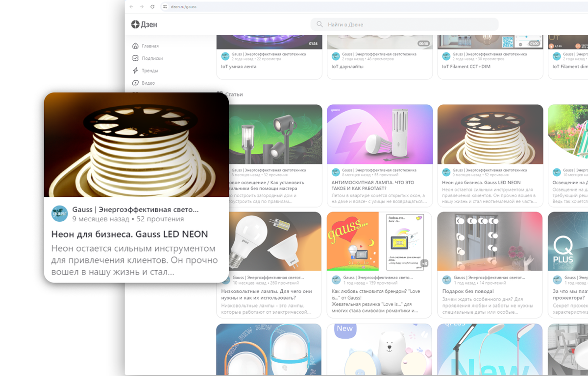Click Gauss avatar on grid Неон для бизнеса card
The height and width of the screenshot is (376, 588).
pos(446,172)
